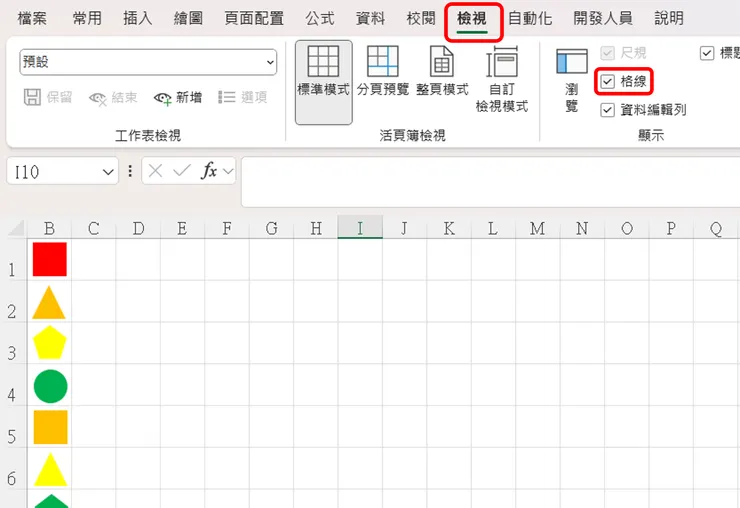The image size is (740, 508).
Task: Select column C header
Action: click(93, 229)
